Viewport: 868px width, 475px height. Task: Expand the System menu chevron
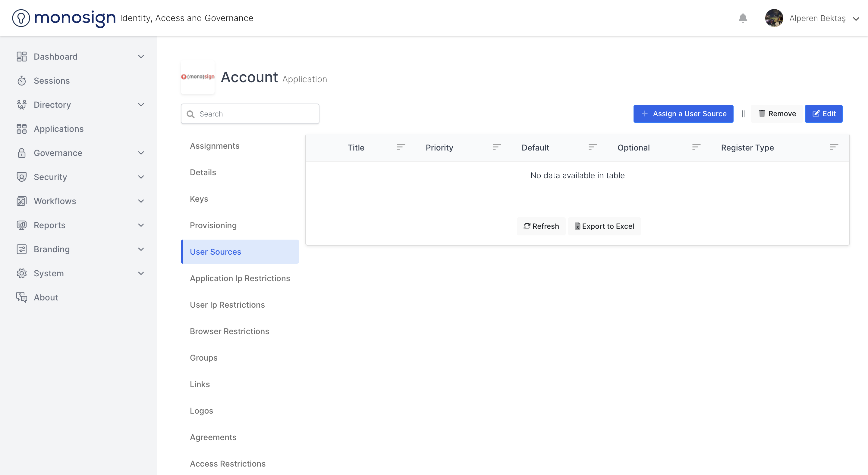pyautogui.click(x=141, y=273)
